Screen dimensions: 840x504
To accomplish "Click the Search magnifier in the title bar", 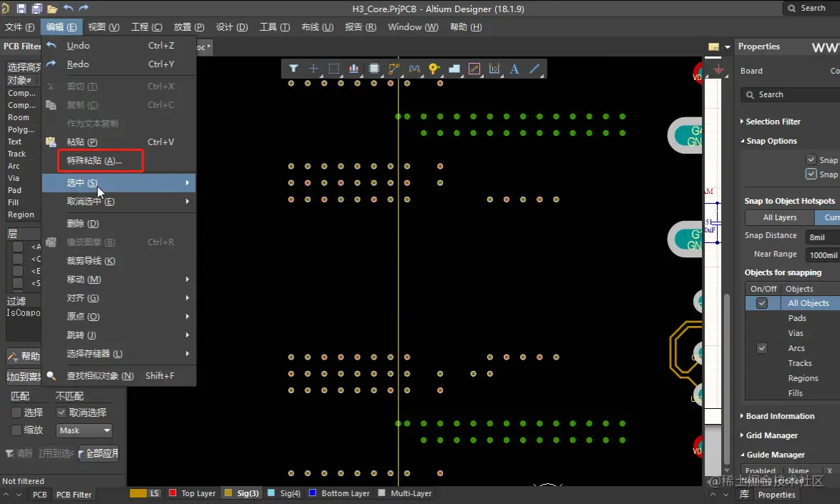I will 792,8.
